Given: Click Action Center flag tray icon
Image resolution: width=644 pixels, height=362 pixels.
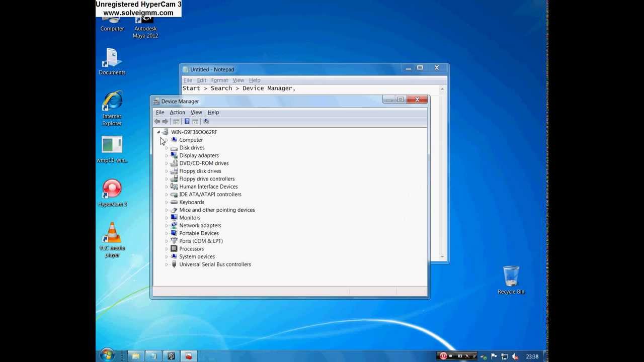Looking at the screenshot, I should (x=495, y=356).
